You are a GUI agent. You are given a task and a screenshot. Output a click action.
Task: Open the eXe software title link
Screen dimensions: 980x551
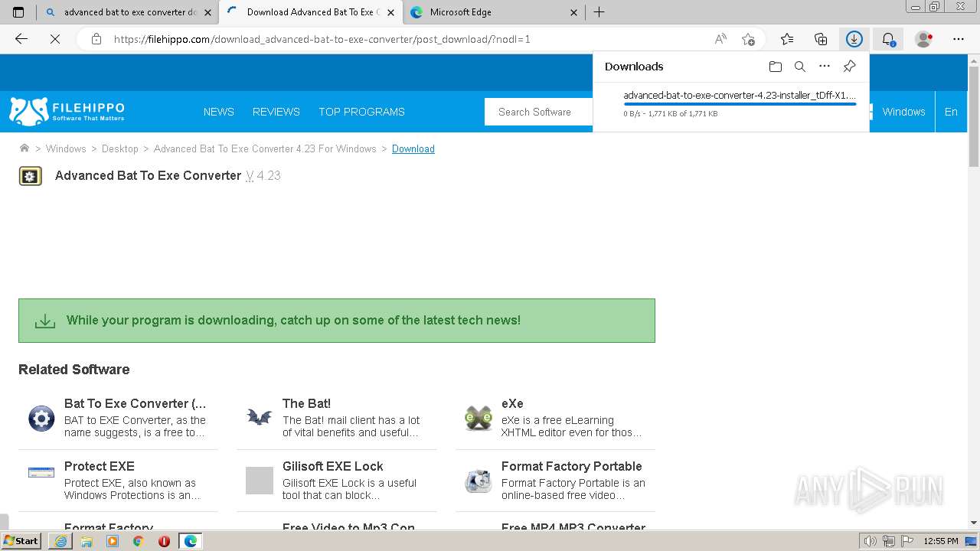tap(512, 403)
